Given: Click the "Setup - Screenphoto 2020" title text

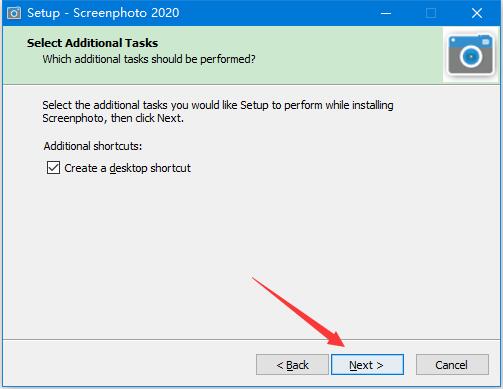Looking at the screenshot, I should coord(103,13).
